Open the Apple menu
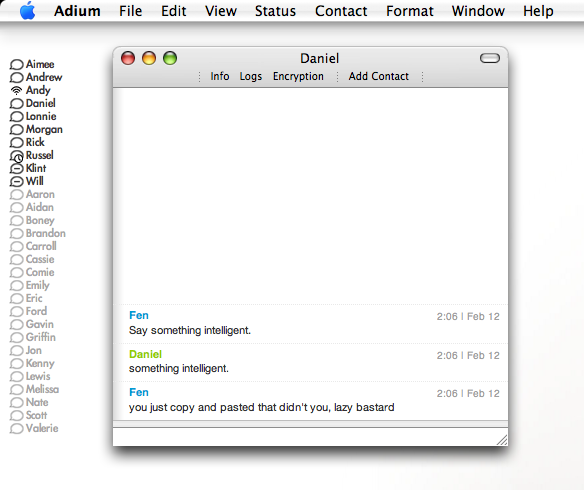 (x=28, y=10)
